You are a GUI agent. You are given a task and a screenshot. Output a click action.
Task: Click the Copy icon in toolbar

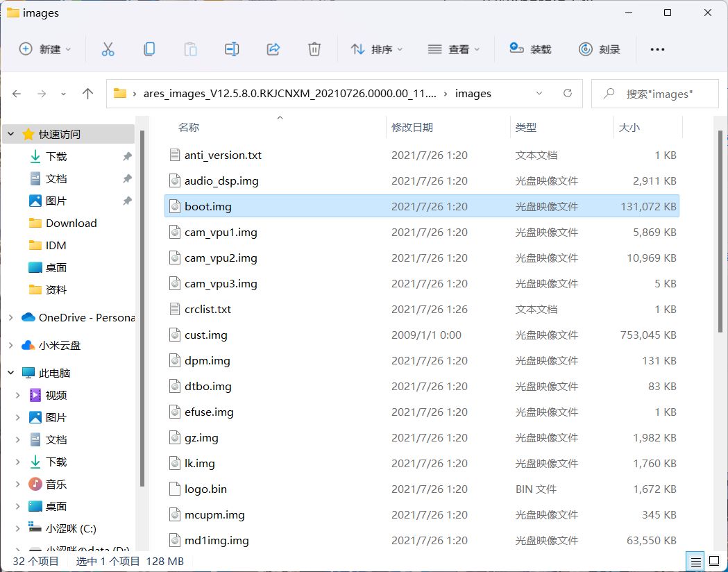coord(149,49)
